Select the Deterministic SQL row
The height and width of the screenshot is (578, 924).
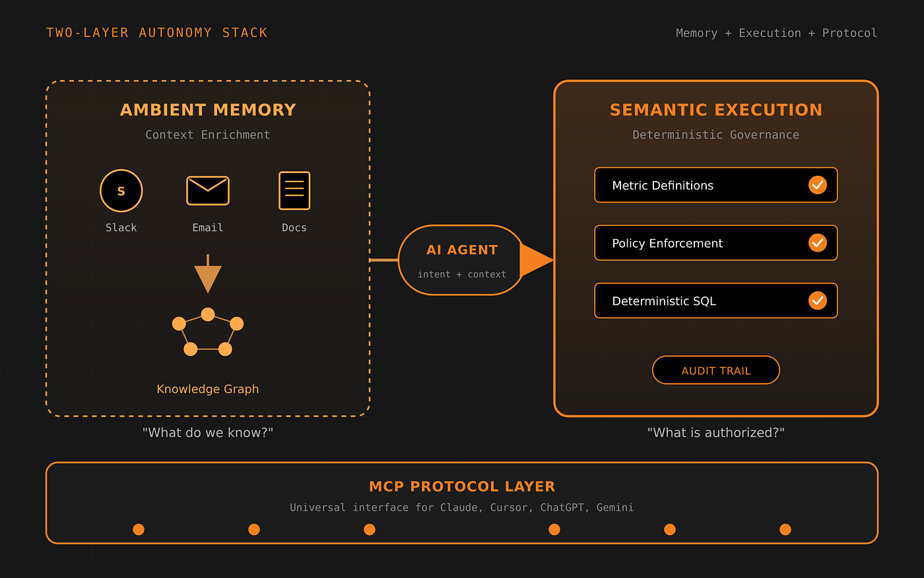pyautogui.click(x=716, y=301)
